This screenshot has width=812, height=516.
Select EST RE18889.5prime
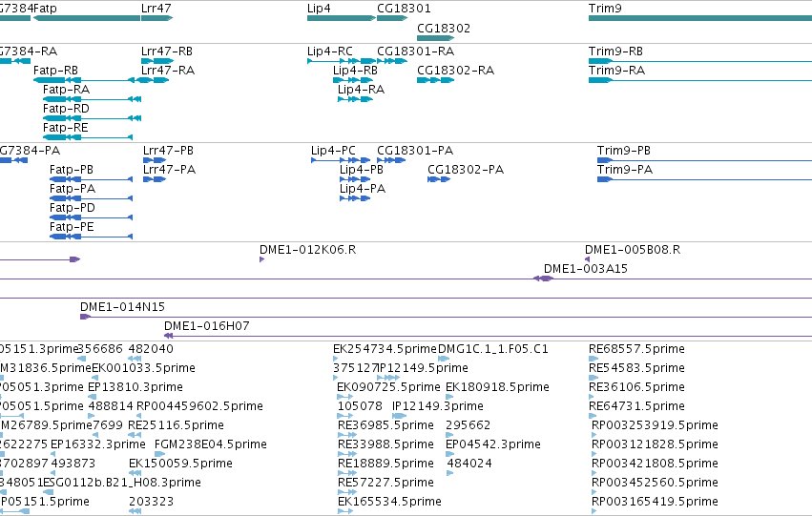tap(385, 464)
